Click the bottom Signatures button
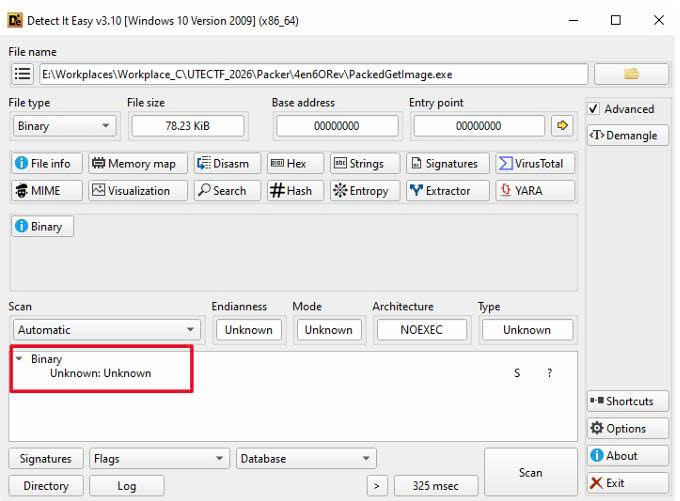Image resolution: width=680 pixels, height=501 pixels. (46, 458)
